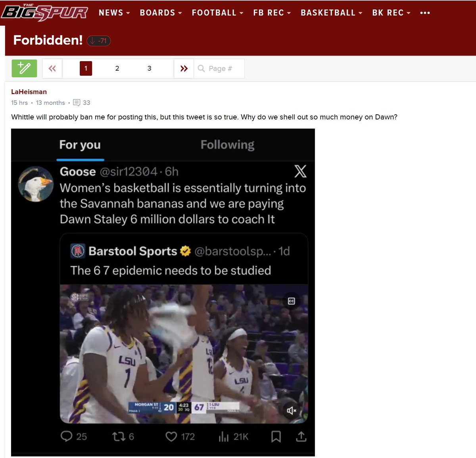Click the comment count bubble icon
476x458 pixels.
[x=77, y=102]
